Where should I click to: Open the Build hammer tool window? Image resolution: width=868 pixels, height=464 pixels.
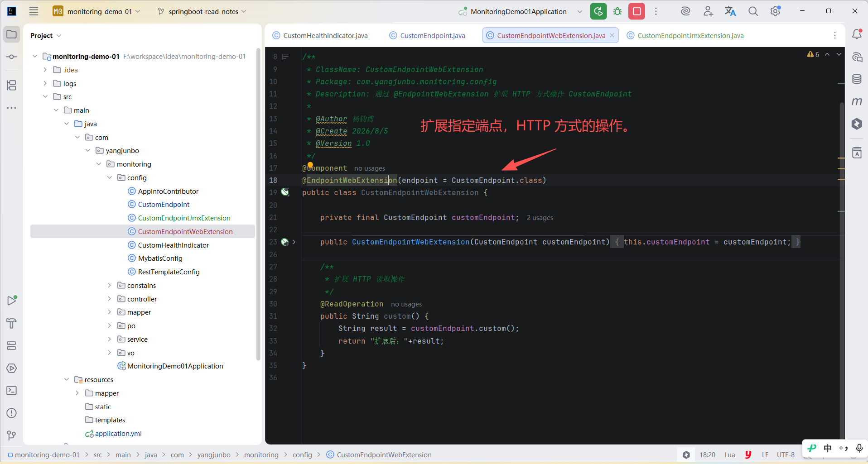click(12, 323)
